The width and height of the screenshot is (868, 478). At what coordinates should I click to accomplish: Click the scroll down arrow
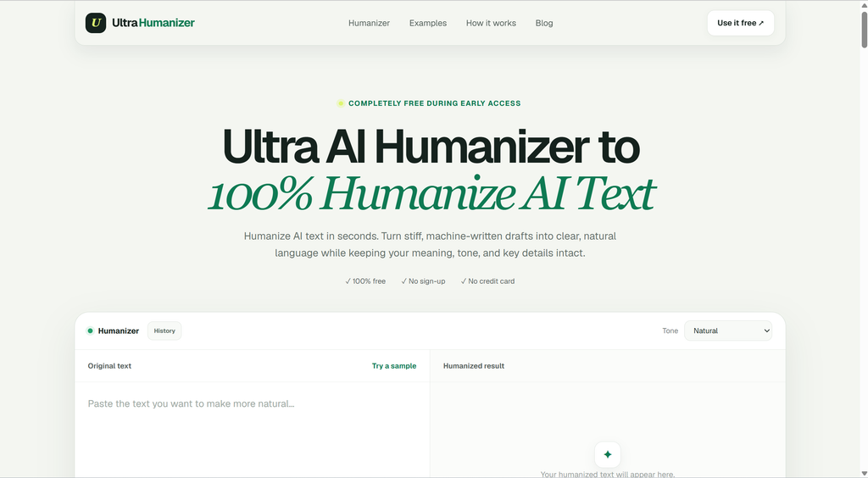pos(864,474)
